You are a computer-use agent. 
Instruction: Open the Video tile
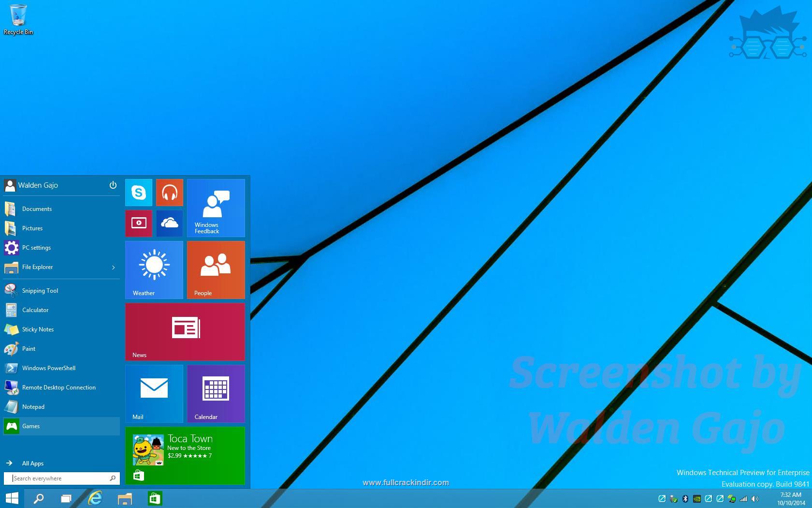(x=139, y=224)
